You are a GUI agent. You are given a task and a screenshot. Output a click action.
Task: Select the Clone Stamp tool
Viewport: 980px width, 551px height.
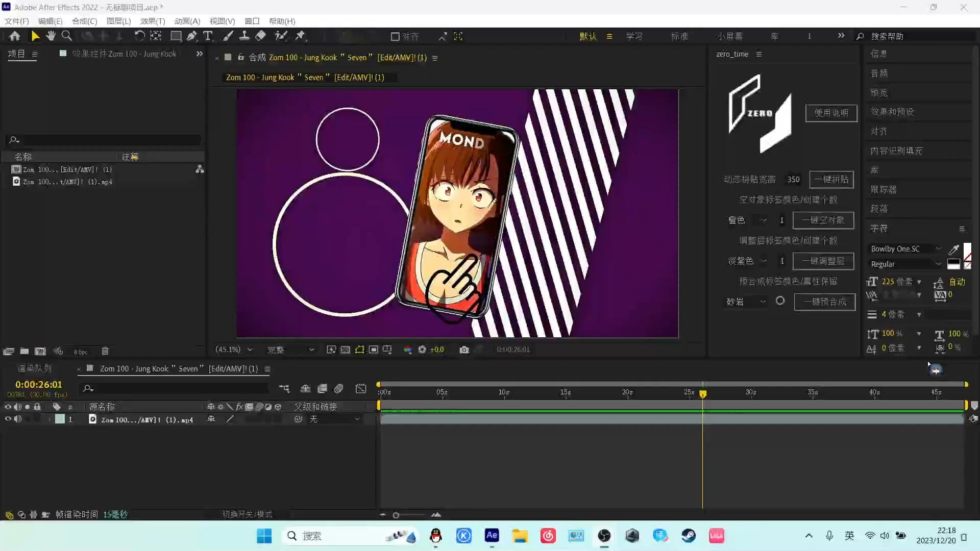244,36
